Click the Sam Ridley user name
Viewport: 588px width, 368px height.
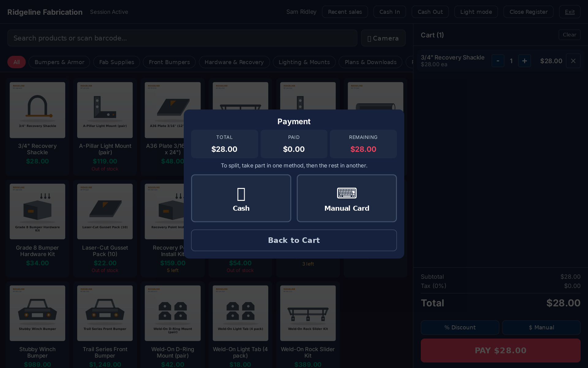tap(301, 12)
